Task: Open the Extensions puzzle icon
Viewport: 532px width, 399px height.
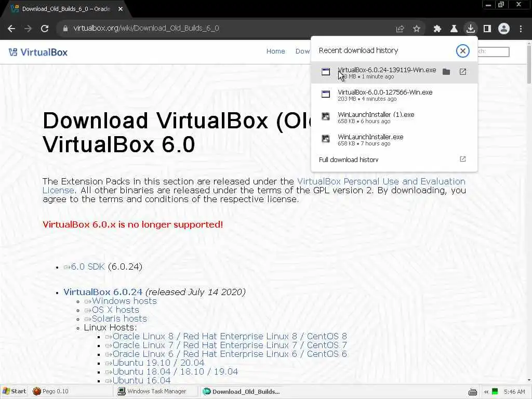Action: point(437,29)
